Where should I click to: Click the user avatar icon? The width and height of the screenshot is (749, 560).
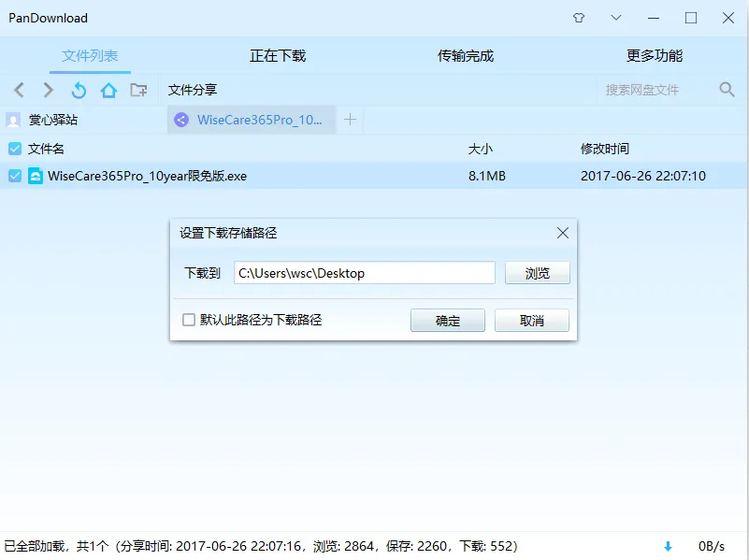pos(13,120)
